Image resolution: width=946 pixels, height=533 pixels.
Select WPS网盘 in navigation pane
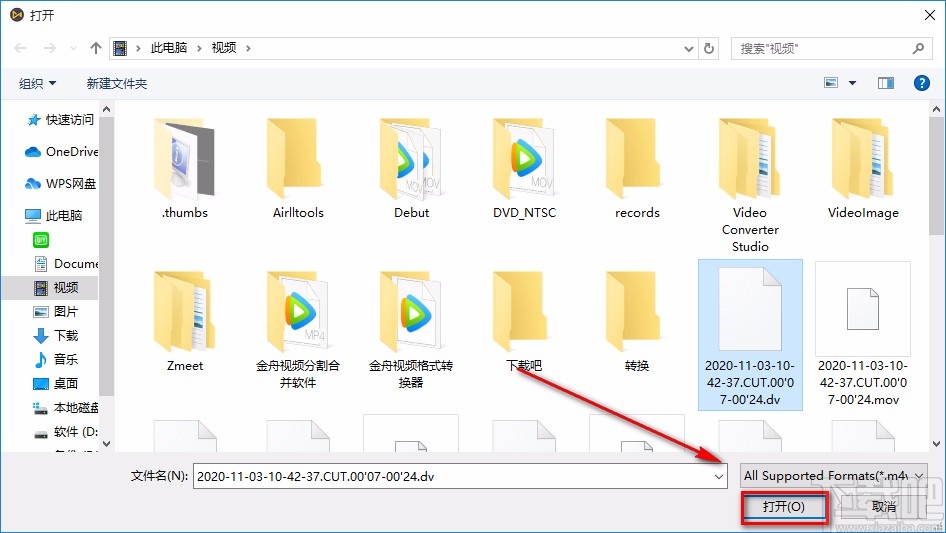coord(61,184)
